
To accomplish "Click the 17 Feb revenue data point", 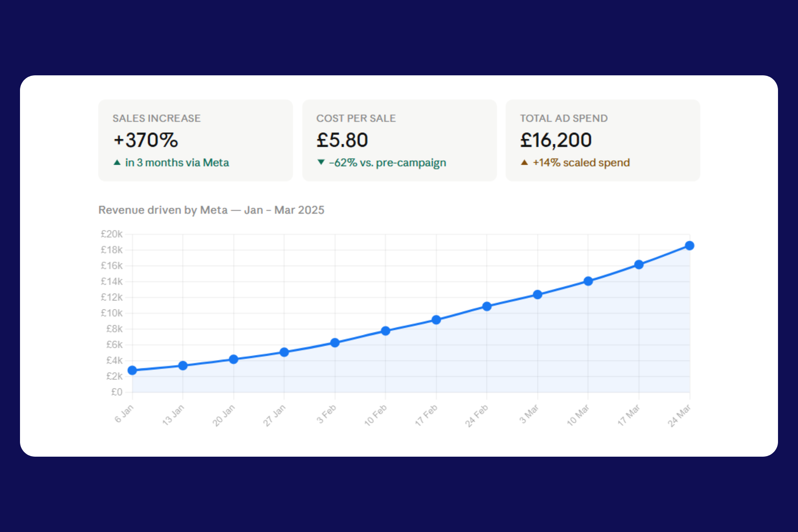I will click(x=436, y=320).
